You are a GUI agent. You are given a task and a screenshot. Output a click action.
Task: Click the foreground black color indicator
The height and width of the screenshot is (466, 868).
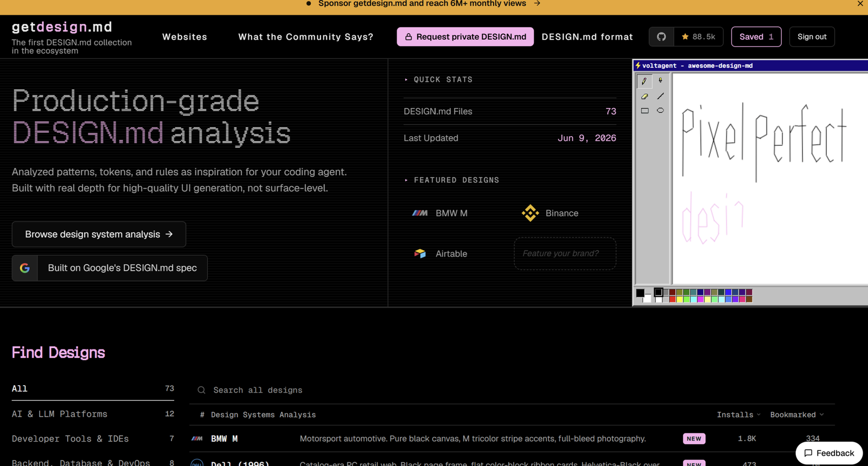640,293
